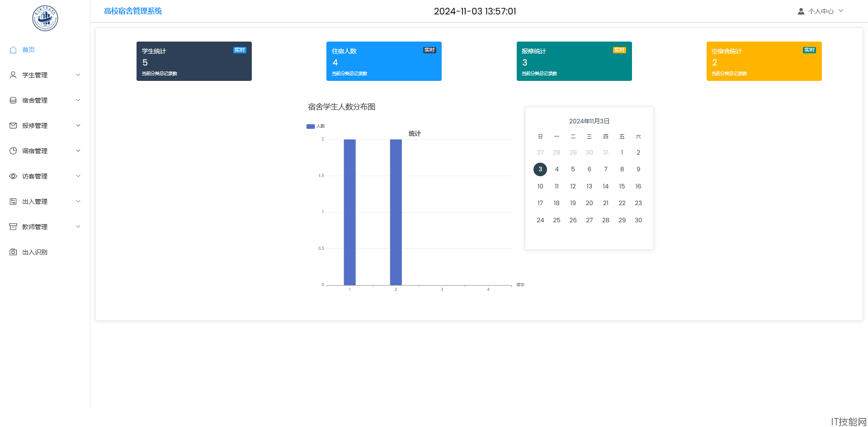Click the eye icon for 访客管理
Viewport: 868px width, 427px height.
coord(13,176)
